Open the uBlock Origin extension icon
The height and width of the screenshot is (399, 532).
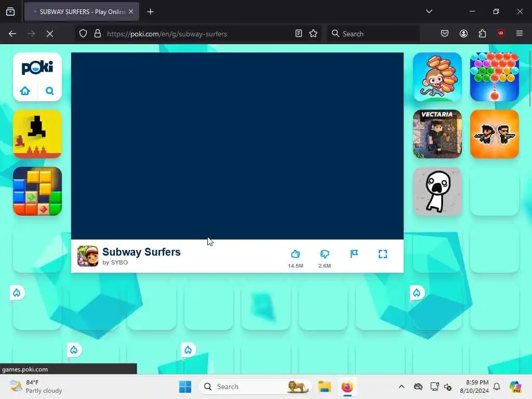tap(501, 33)
